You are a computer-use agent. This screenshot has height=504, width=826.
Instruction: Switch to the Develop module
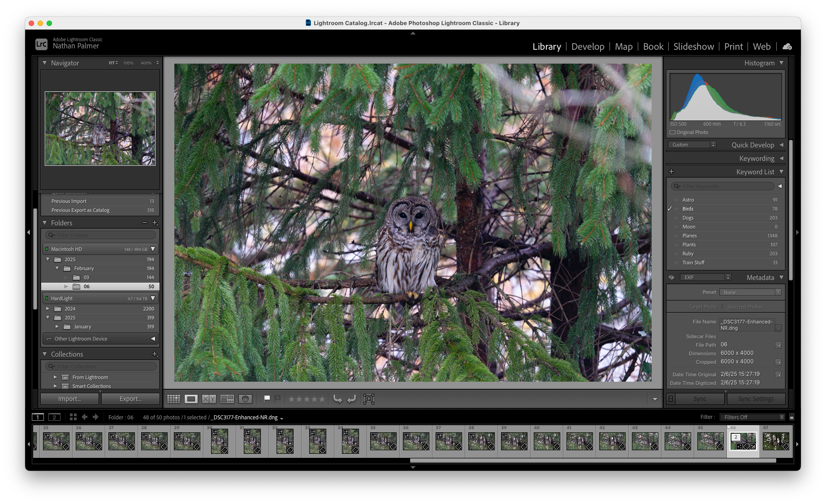click(588, 47)
